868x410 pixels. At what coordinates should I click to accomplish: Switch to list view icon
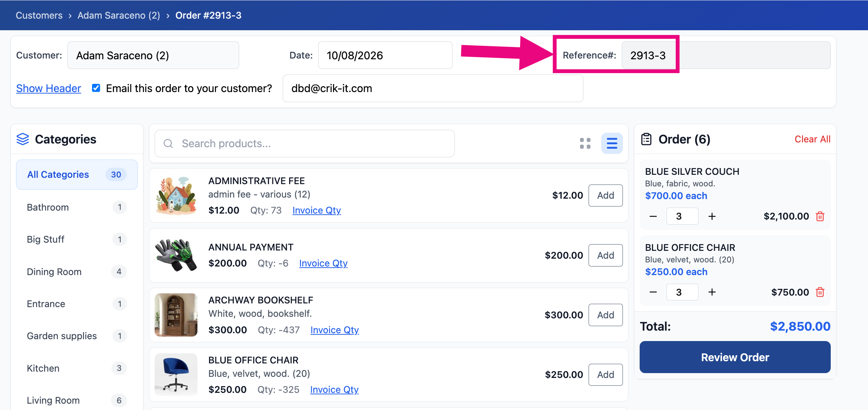point(612,143)
